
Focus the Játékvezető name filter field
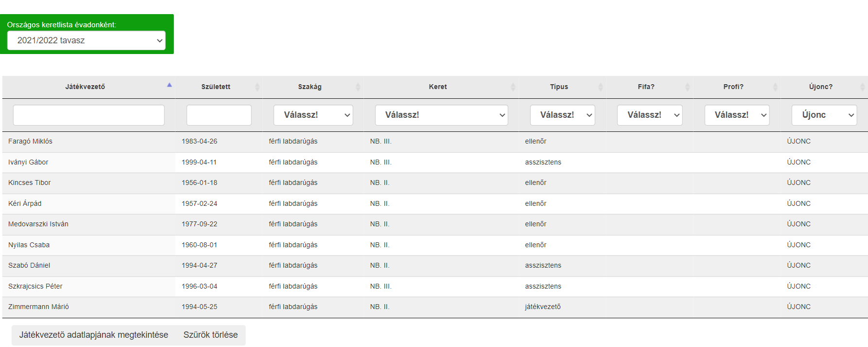point(89,115)
